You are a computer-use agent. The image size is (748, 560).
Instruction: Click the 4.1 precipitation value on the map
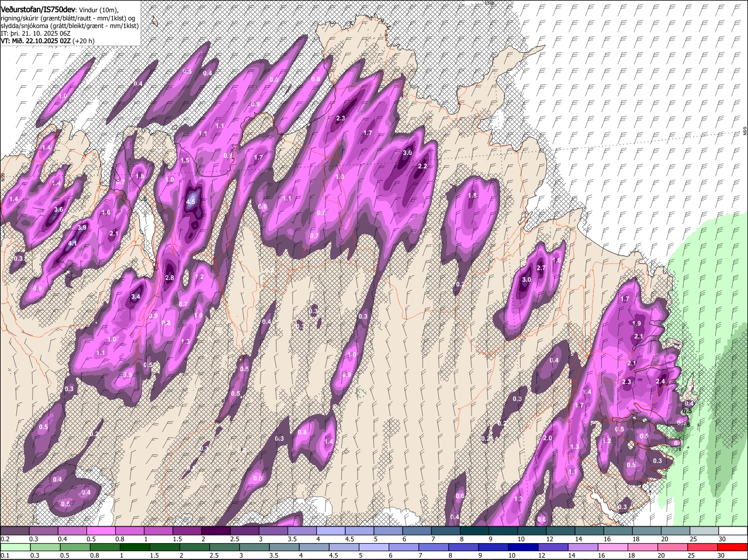[x=72, y=243]
